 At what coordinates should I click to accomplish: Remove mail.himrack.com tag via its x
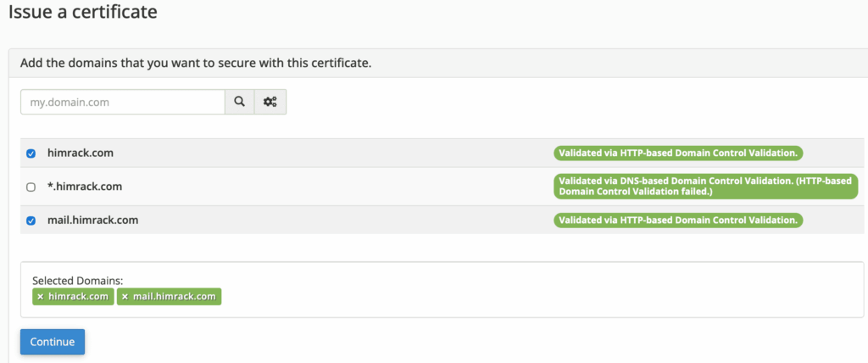coord(125,297)
